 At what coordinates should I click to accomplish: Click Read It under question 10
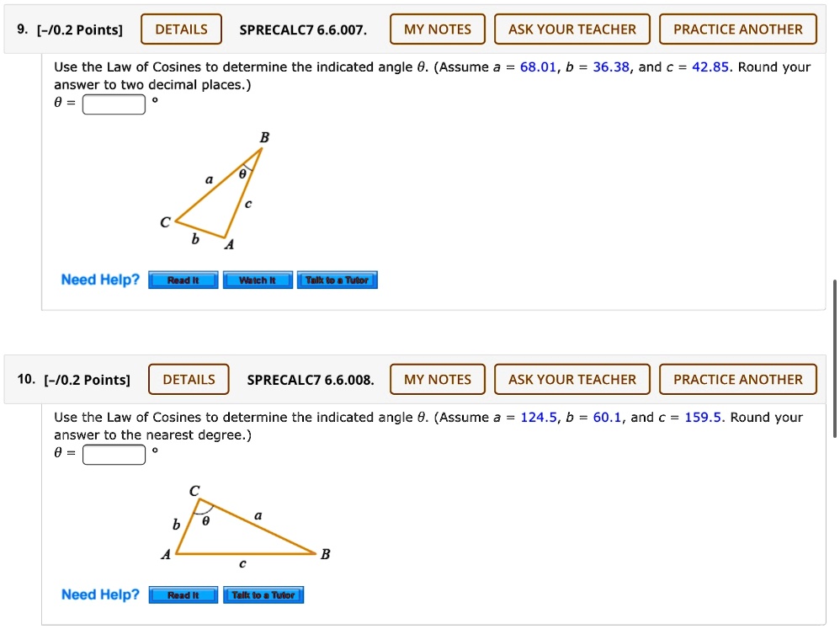(183, 594)
